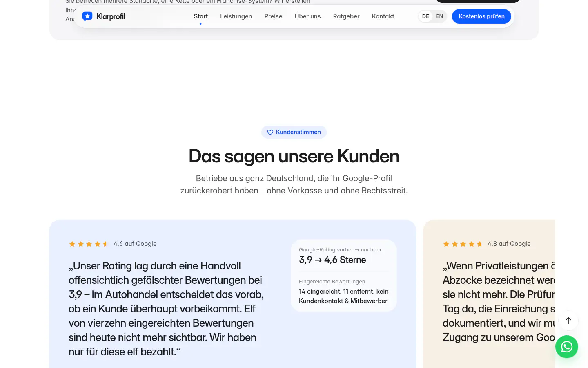This screenshot has width=588, height=368.
Task: Open the Leistungen nav item
Action: point(236,16)
